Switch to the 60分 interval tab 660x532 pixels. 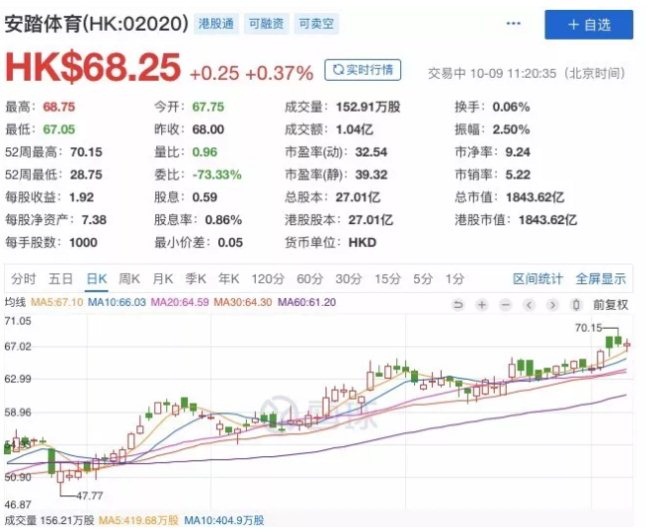tap(309, 279)
